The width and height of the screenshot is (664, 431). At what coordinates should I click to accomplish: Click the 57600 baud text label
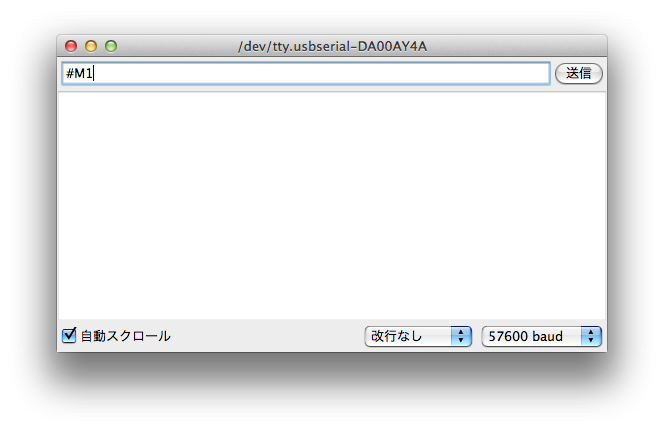(x=526, y=337)
